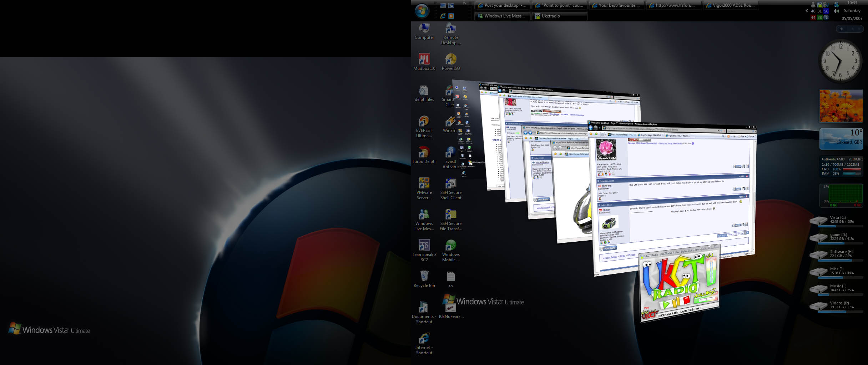Switch to '"Point to point" cou...' taskbar button

coord(559,5)
